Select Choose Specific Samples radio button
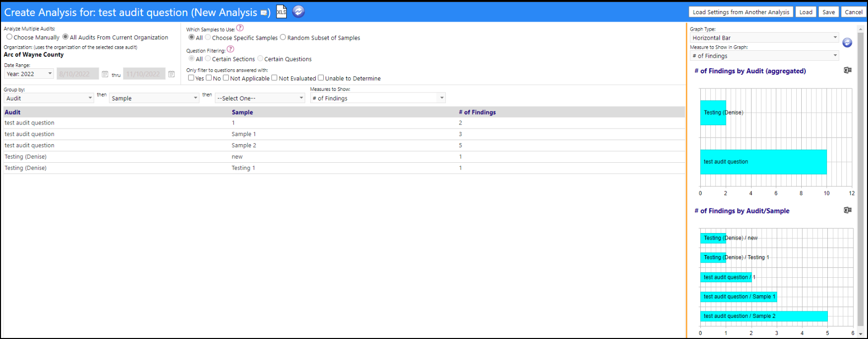This screenshot has height=339, width=868. pos(208,37)
